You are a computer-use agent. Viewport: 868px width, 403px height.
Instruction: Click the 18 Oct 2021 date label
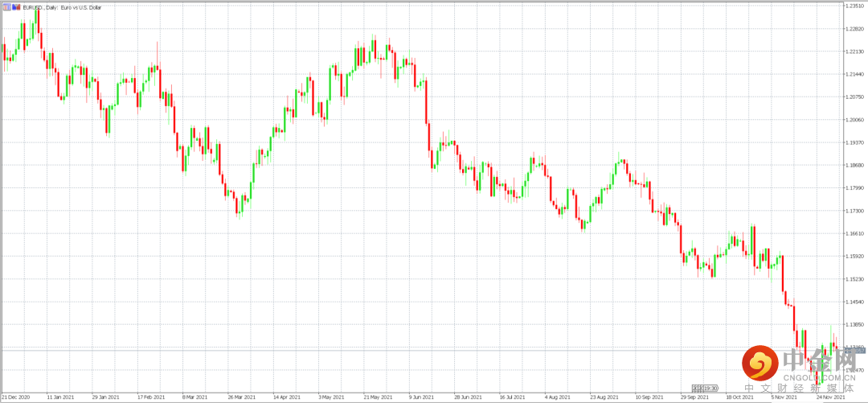pyautogui.click(x=739, y=397)
